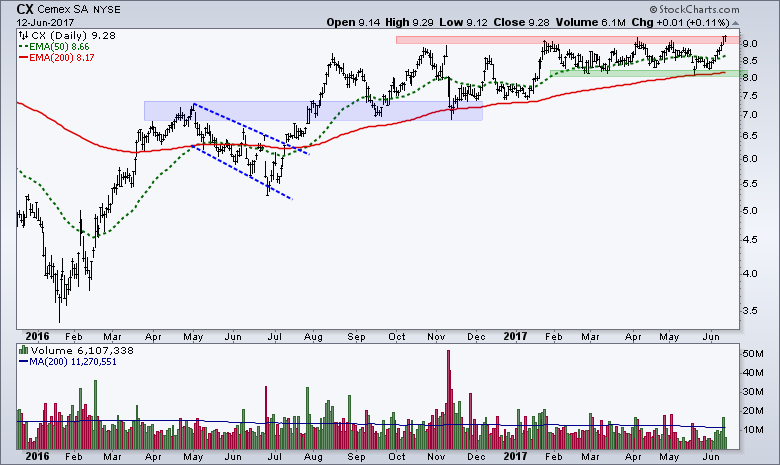The width and height of the screenshot is (780, 465).
Task: Click the Chg +0.01 (+0.11%) value
Action: pos(680,22)
